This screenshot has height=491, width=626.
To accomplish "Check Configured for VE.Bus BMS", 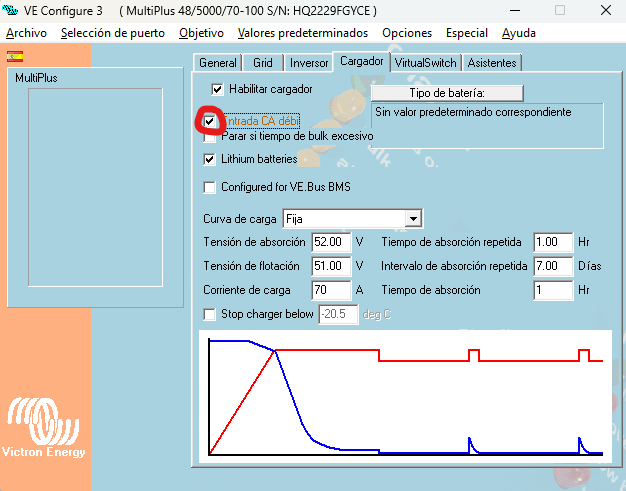I will coord(209,187).
